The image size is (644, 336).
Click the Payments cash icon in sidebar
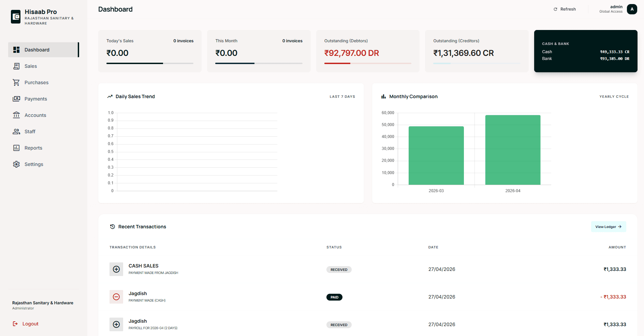[x=16, y=99]
